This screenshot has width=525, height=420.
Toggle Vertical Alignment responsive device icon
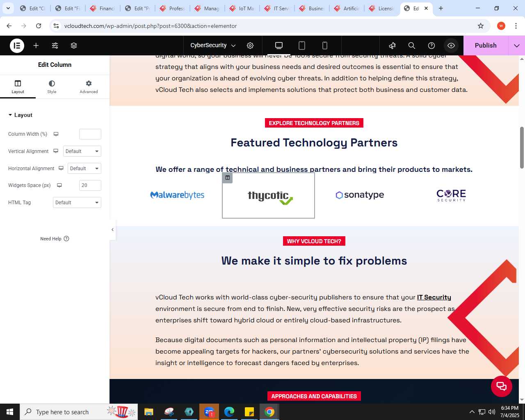56,151
